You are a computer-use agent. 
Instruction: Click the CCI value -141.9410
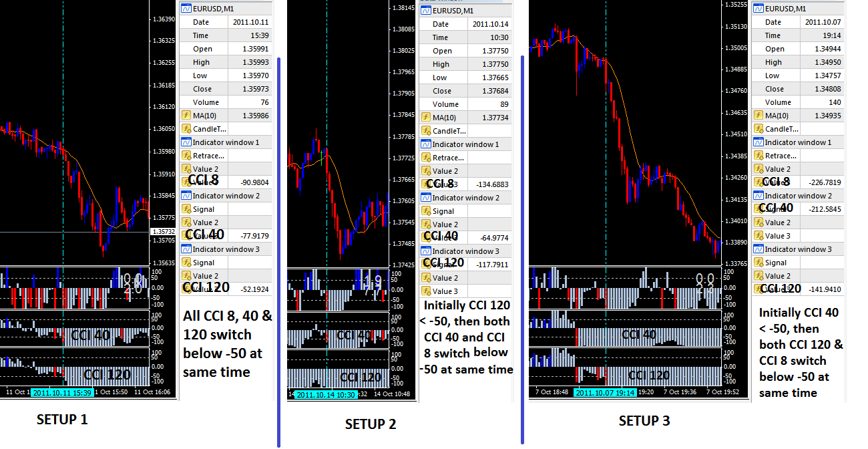[823, 289]
